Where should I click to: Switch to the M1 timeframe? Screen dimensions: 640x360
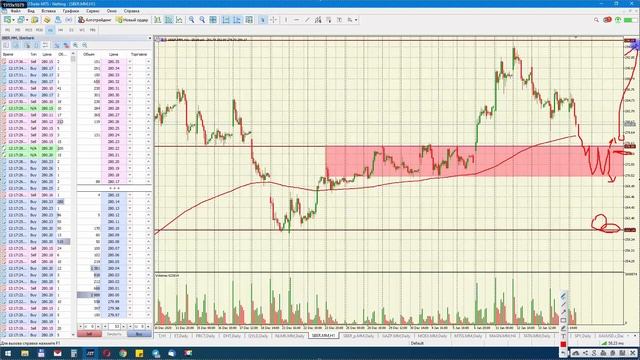coord(7,30)
